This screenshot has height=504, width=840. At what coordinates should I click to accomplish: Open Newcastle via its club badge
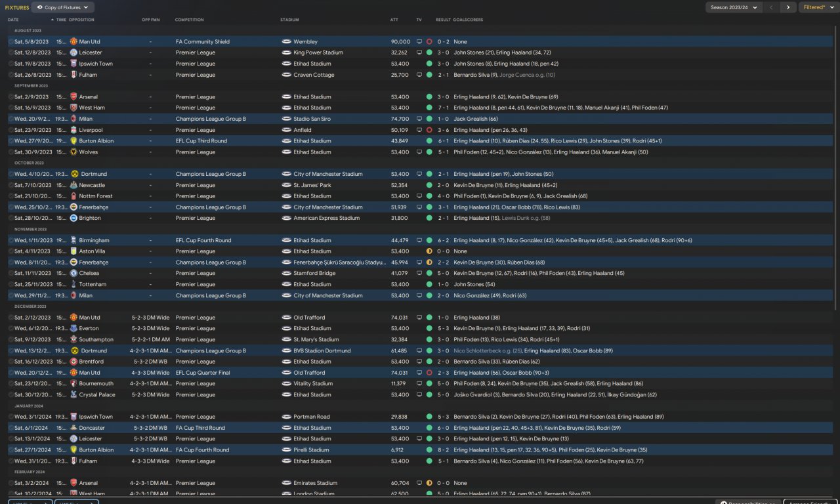coord(73,185)
